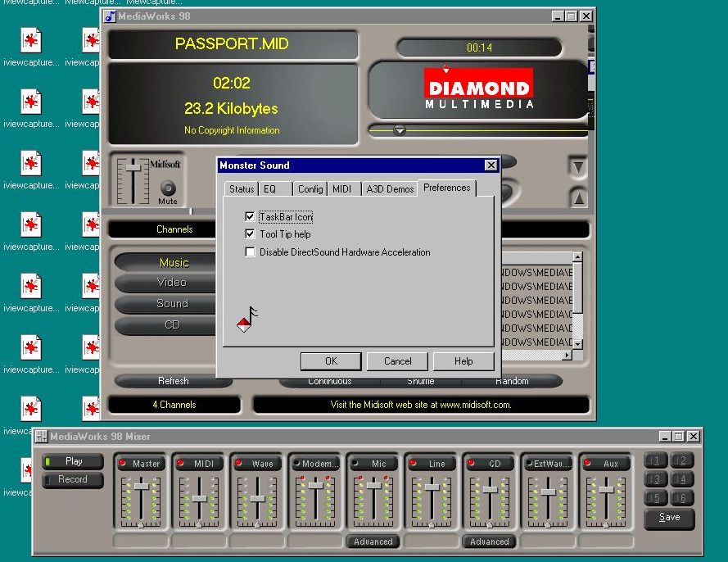Screen dimensions: 728x562
Task: Click the MediaWorks 98 title bar icon
Action: 110,16
